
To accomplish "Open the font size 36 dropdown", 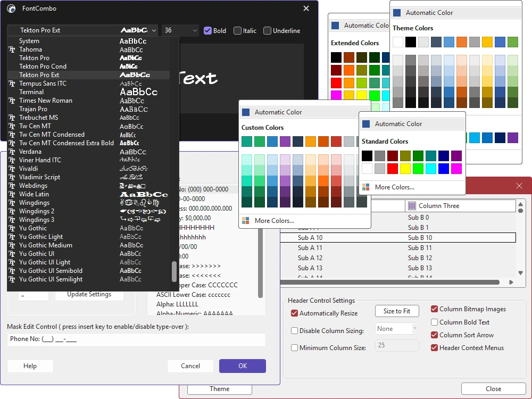I will (195, 30).
